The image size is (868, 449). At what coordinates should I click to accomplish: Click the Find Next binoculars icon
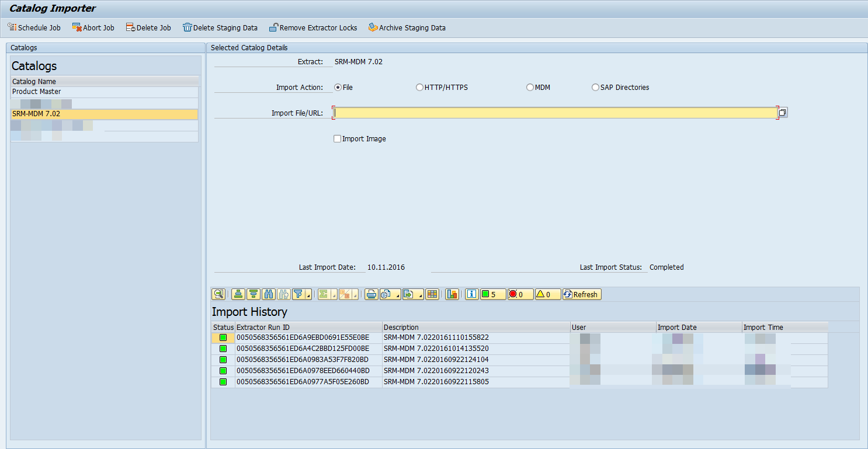pos(283,294)
